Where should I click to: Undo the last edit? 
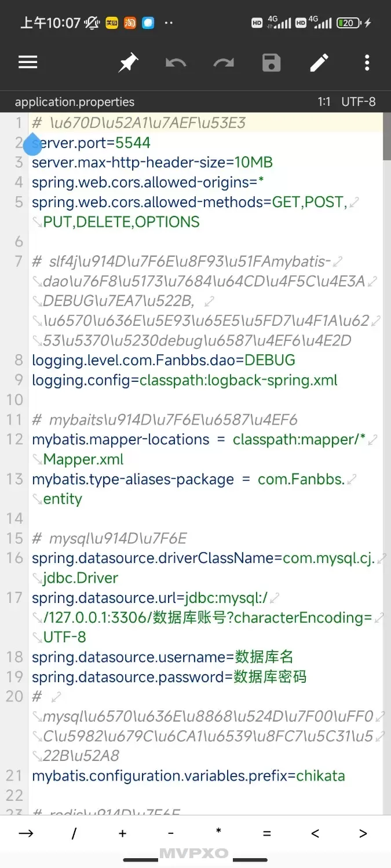coord(176,62)
